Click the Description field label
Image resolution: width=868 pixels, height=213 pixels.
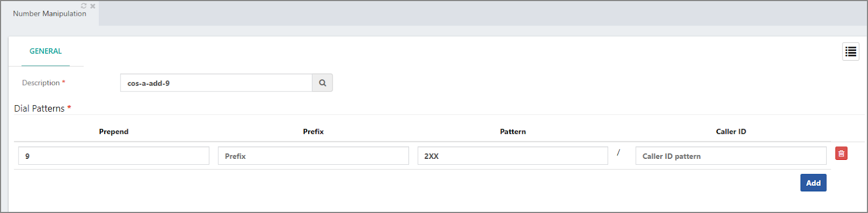(41, 83)
